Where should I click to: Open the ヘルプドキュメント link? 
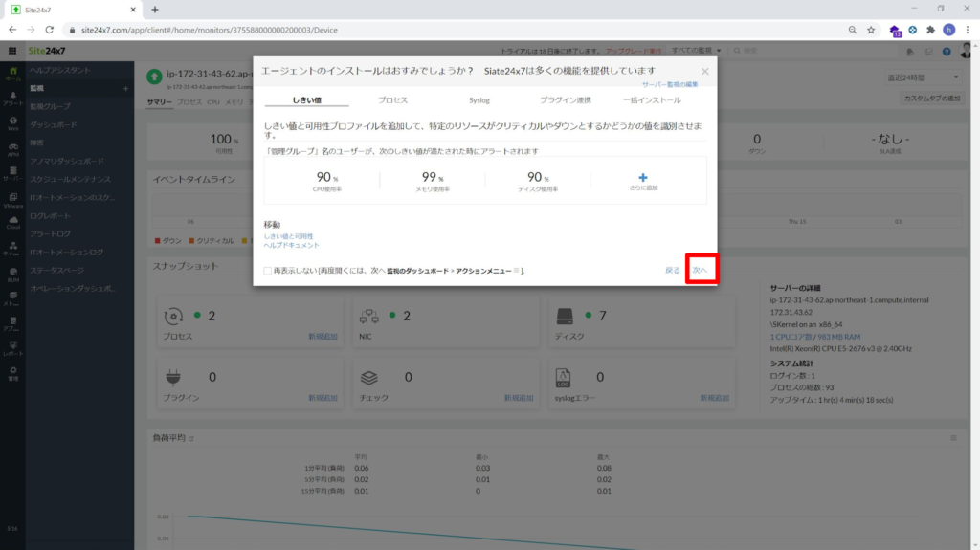tap(291, 245)
